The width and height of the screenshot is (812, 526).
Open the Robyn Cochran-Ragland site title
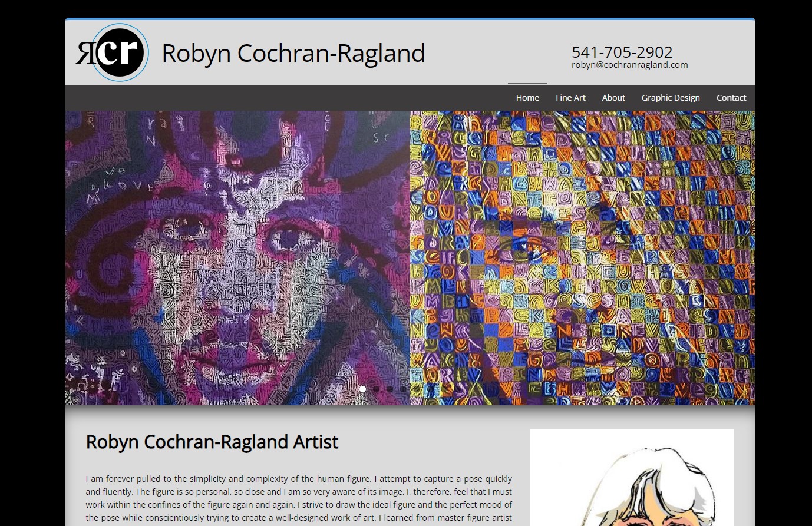tap(293, 53)
